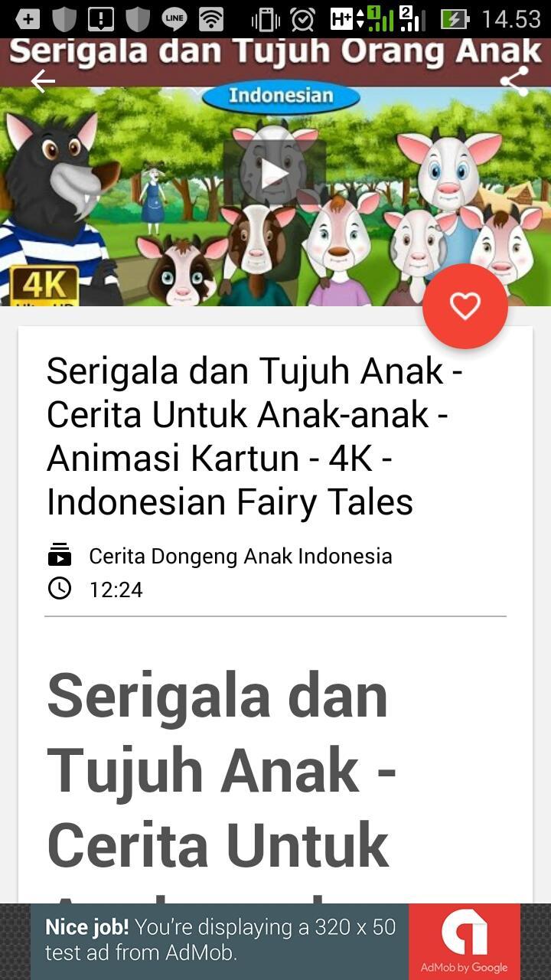Tap the LINE notification status icon
The height and width of the screenshot is (980, 551).
click(x=174, y=19)
